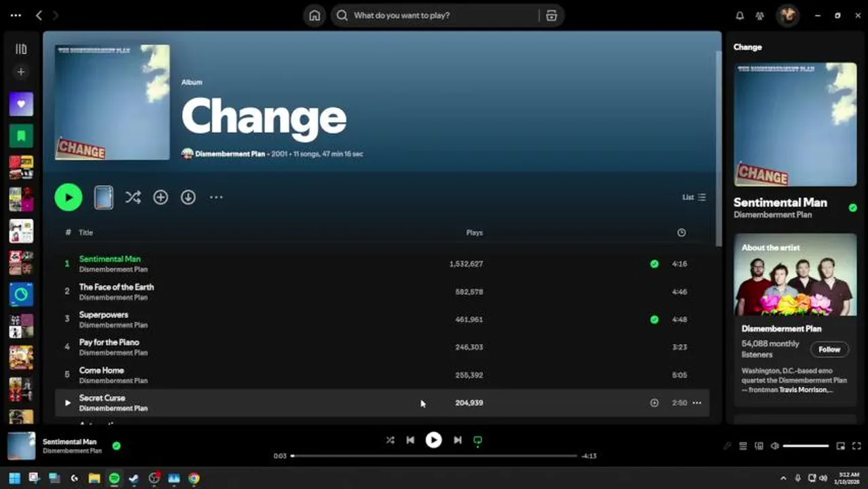Open the blue circle-logo playlist in sidebar
This screenshot has height=489, width=868.
coord(21,295)
